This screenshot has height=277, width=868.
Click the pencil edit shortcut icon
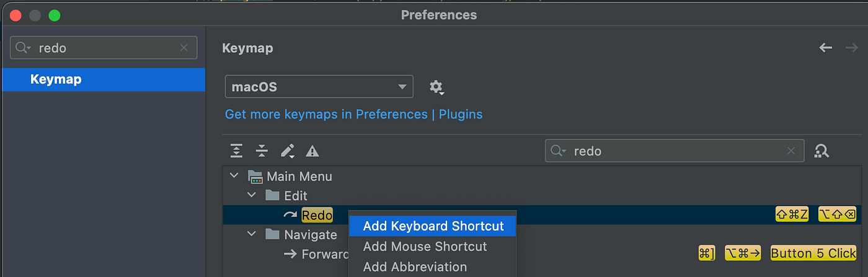point(288,151)
